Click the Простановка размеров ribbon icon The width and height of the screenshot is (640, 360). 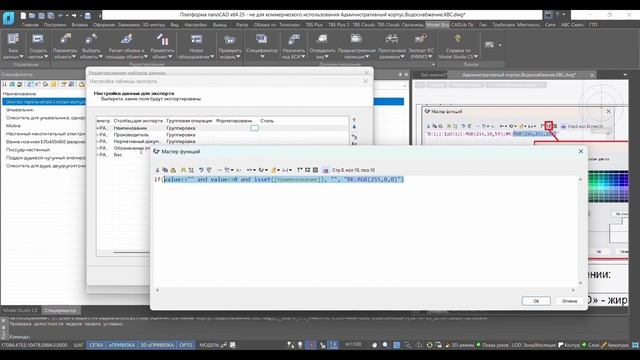coord(391,39)
